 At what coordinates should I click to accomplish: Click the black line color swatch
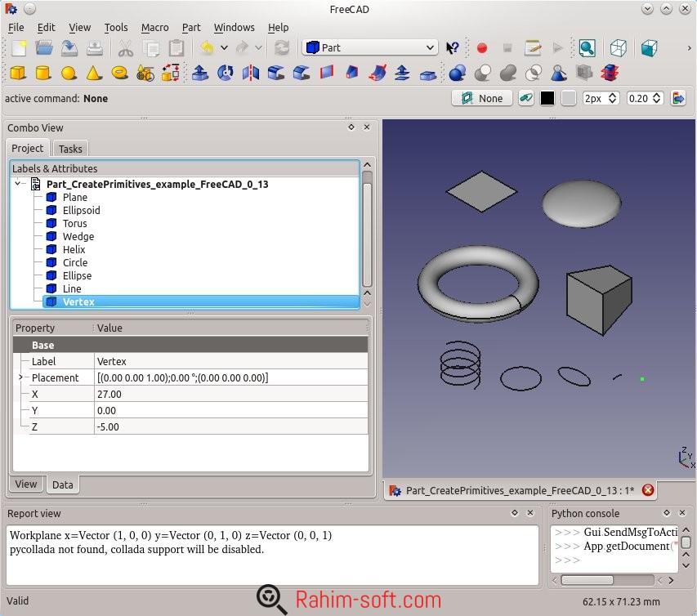click(x=547, y=98)
